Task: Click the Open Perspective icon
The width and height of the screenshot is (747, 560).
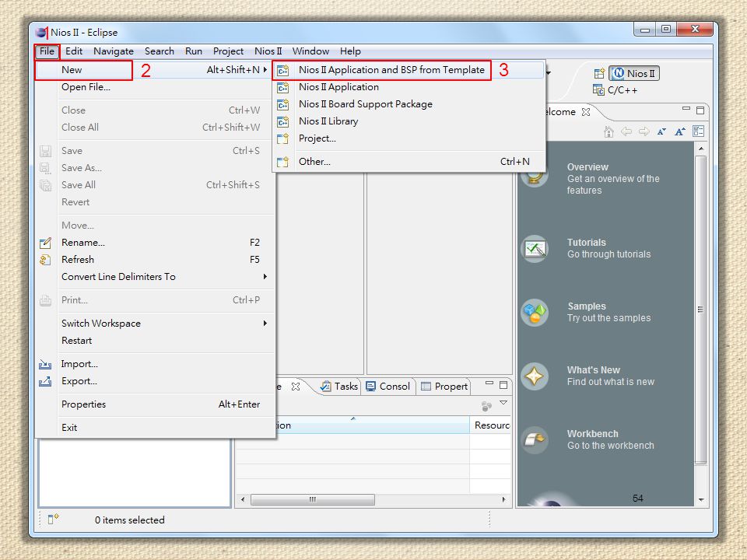Action: (x=599, y=73)
